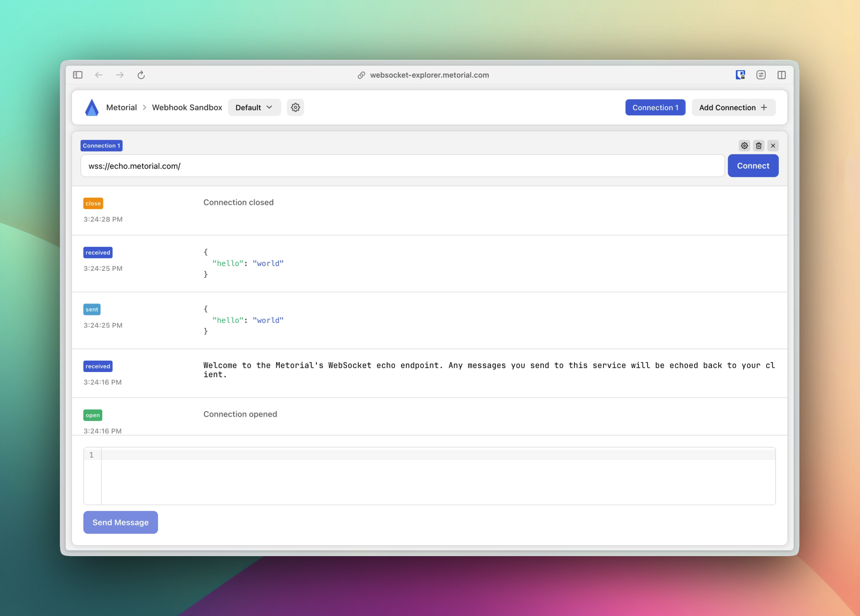Go back with the browser back arrow
Screen dimensions: 860x616
pos(99,75)
